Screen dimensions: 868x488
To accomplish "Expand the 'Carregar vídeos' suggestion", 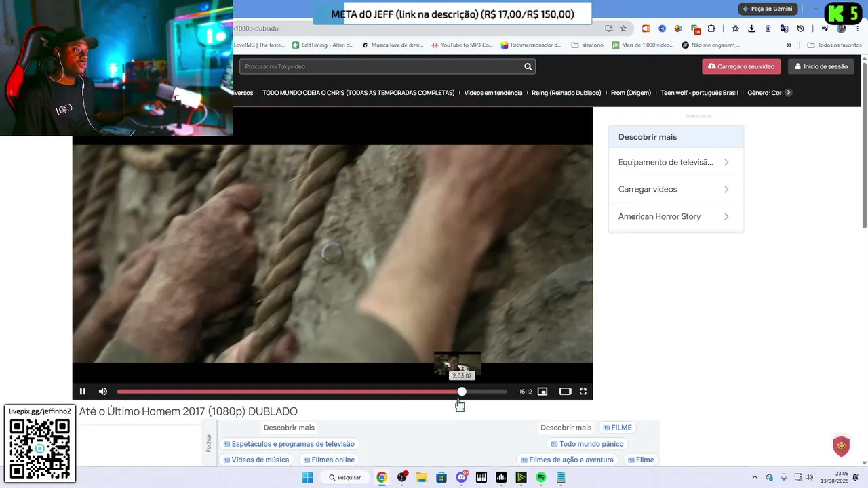I will tap(675, 190).
